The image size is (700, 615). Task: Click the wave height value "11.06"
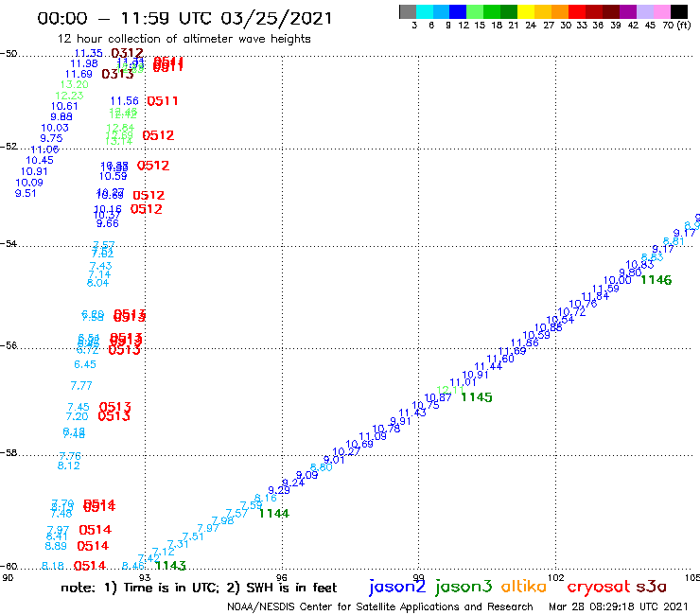44,149
